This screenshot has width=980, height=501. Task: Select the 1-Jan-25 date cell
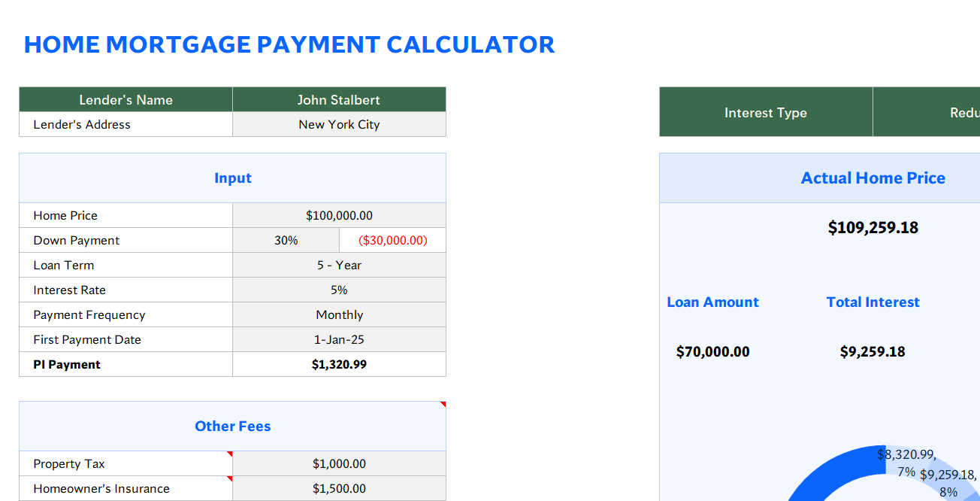pyautogui.click(x=339, y=339)
